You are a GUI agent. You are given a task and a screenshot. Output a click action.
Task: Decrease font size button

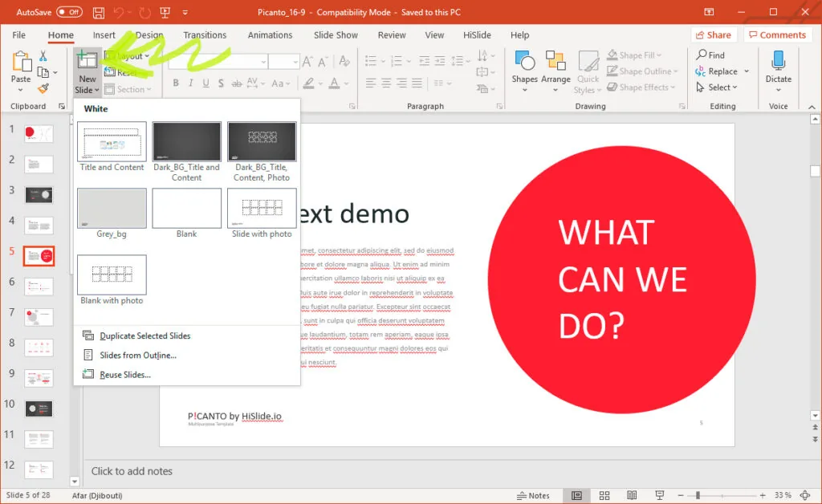pyautogui.click(x=323, y=62)
